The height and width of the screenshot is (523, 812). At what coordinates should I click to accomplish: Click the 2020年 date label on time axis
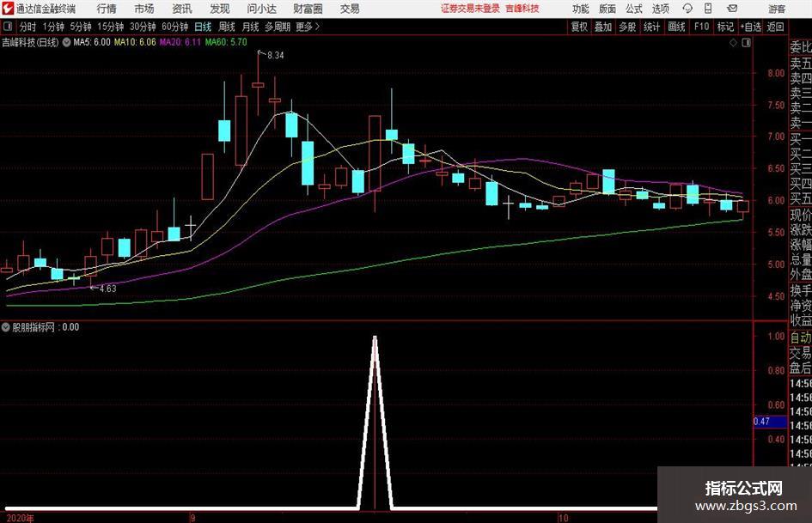click(x=21, y=518)
